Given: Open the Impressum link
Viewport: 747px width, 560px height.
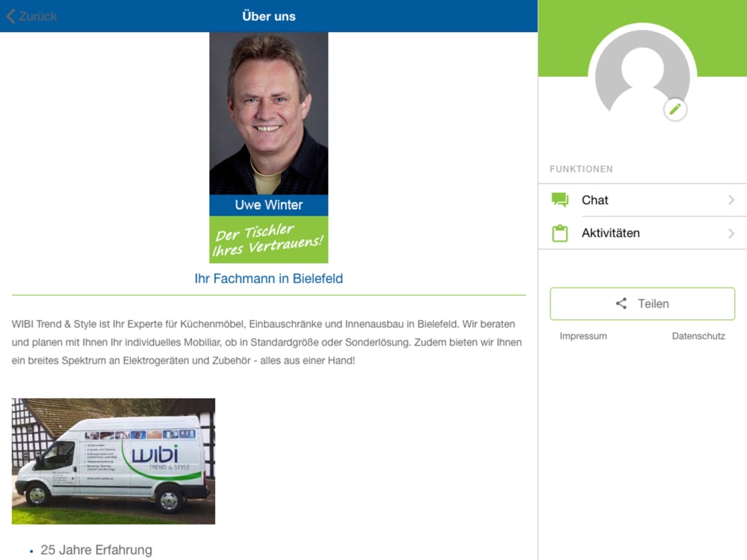Looking at the screenshot, I should coord(583,336).
